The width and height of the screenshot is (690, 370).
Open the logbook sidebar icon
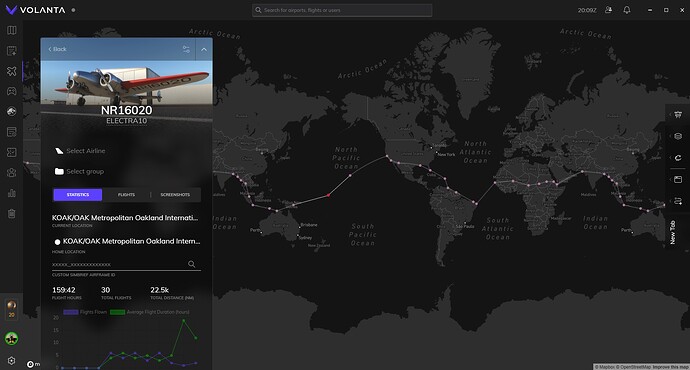pyautogui.click(x=12, y=132)
